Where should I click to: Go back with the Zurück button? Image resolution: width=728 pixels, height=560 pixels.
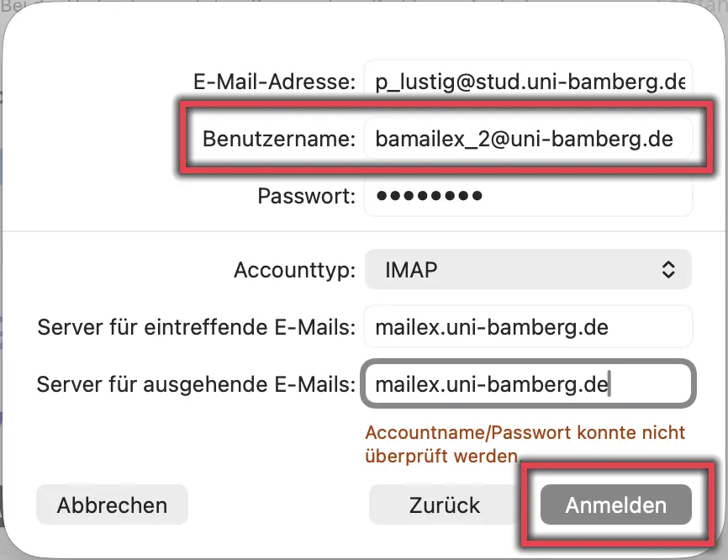click(444, 505)
